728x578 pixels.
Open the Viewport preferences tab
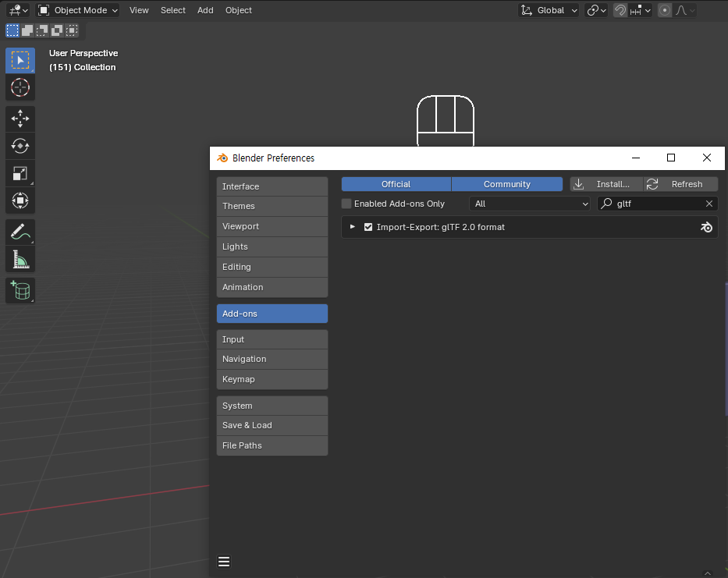point(272,226)
